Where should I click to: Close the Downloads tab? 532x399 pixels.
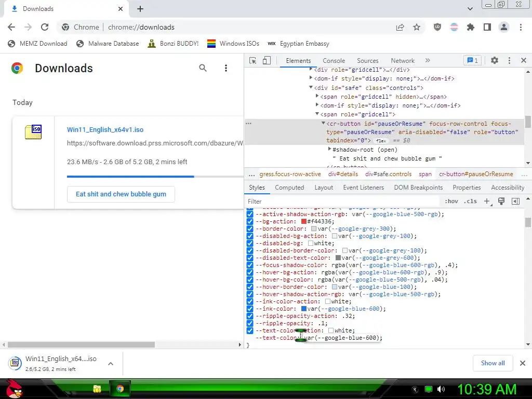(x=121, y=9)
